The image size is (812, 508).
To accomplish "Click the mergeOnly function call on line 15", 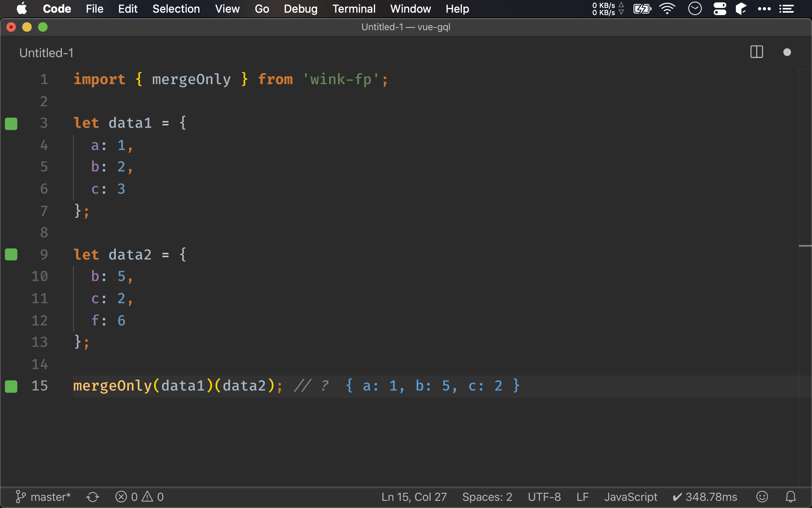I will pyautogui.click(x=112, y=386).
